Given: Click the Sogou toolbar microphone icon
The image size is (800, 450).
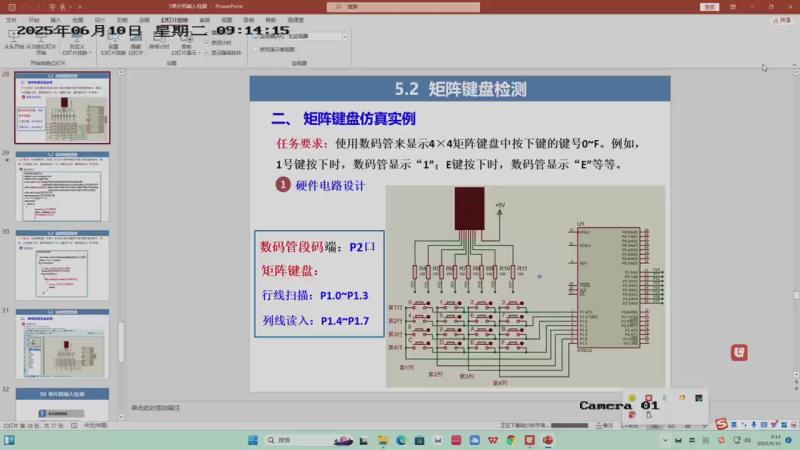Looking at the screenshot, I should [754, 424].
